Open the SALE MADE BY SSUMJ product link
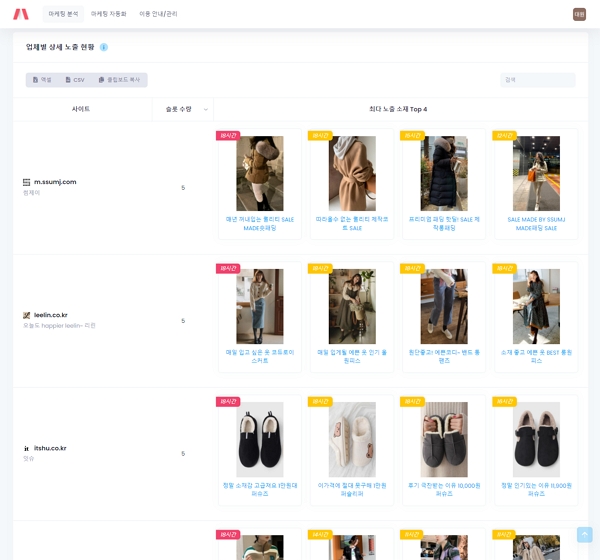600x560 pixels. point(536,223)
